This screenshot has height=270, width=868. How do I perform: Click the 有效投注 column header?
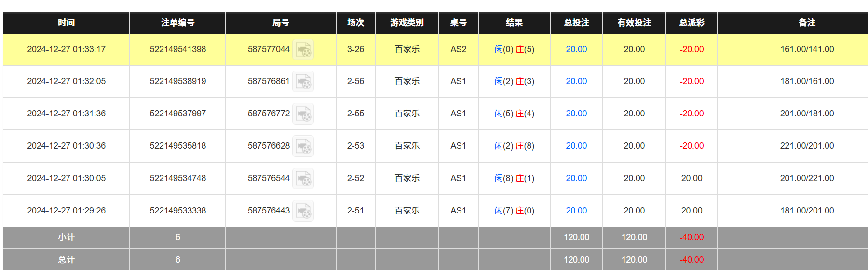pos(634,23)
